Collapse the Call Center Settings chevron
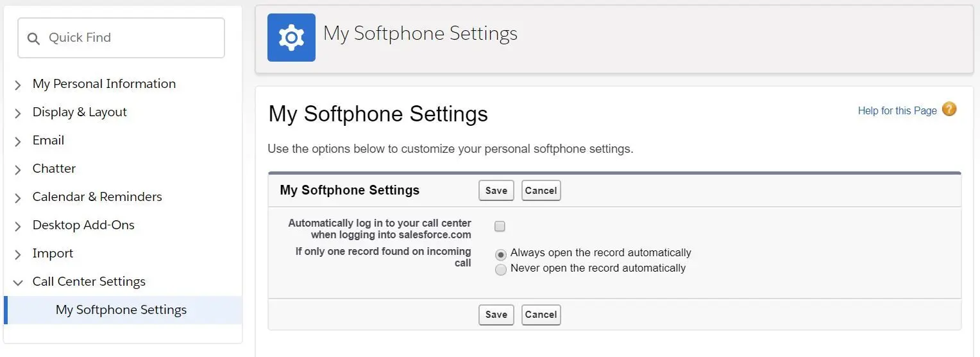The image size is (980, 357). pyautogui.click(x=18, y=282)
